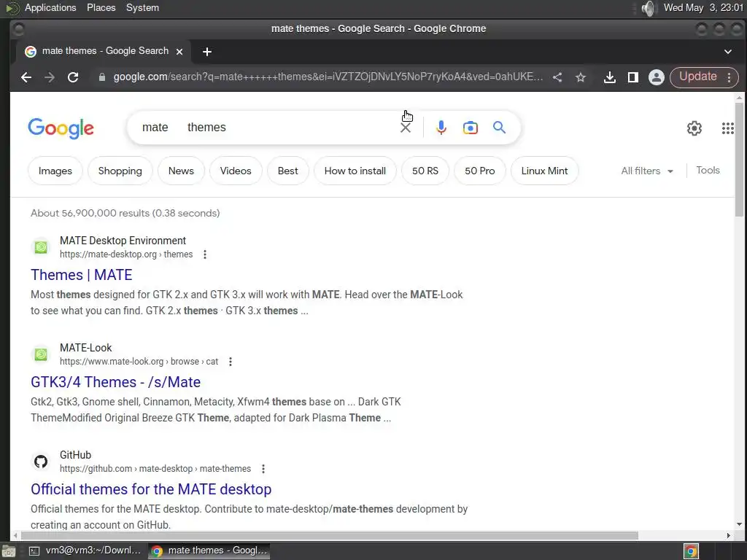Viewport: 747px width, 560px height.
Task: Click the date and time clock
Action: [x=704, y=7]
